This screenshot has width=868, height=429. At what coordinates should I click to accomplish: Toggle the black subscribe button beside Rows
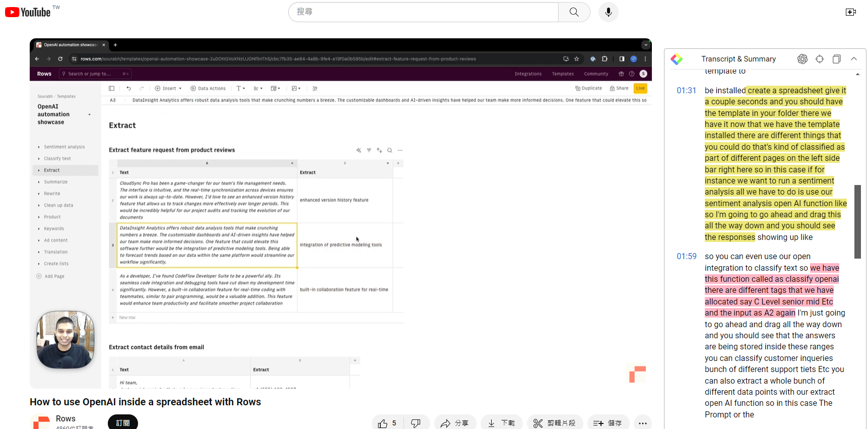pos(122,422)
